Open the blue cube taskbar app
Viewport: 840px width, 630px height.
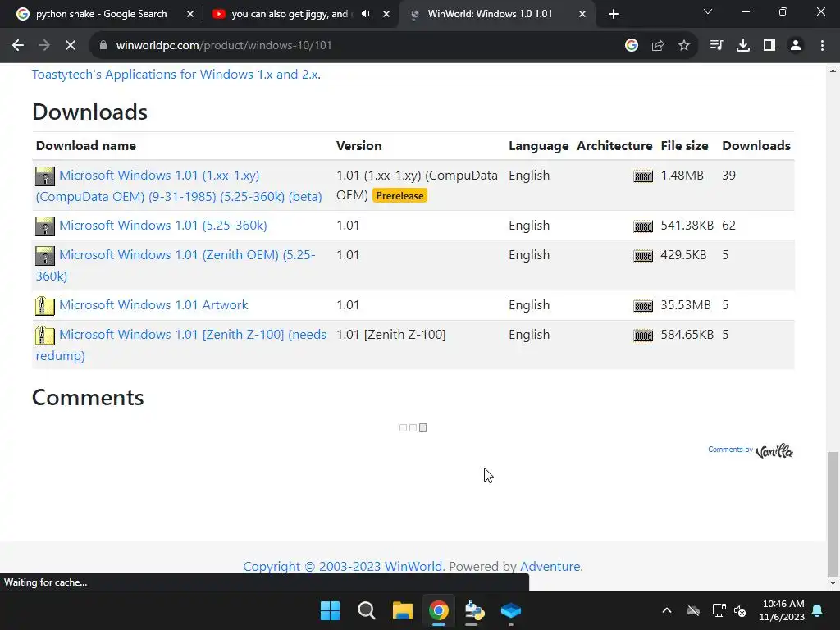510,610
